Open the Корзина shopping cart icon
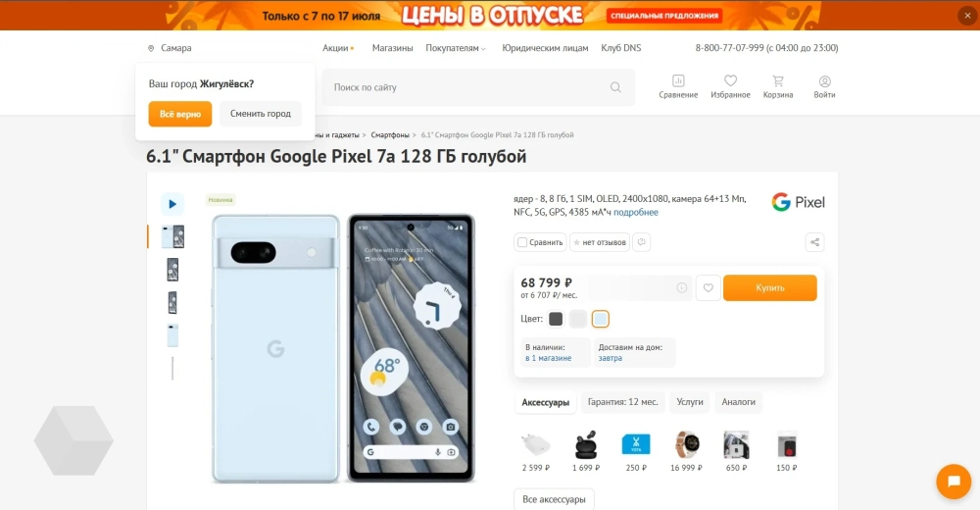980x510 pixels. click(777, 80)
